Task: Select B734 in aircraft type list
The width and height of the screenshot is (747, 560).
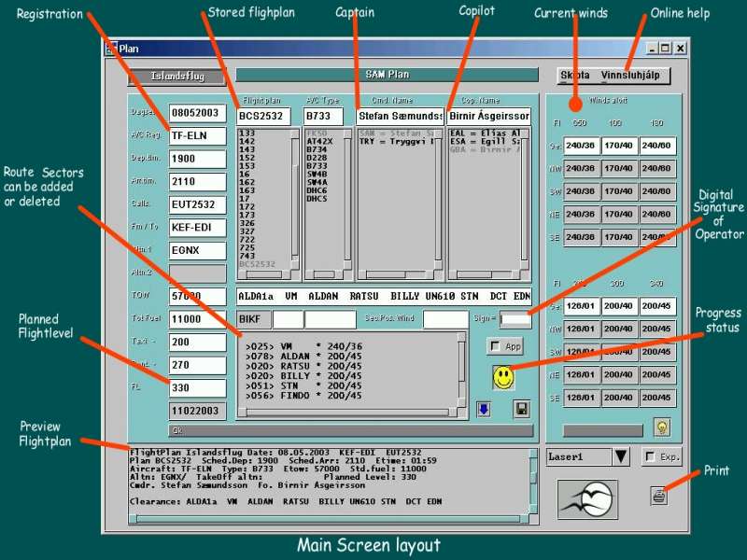Action: point(317,149)
